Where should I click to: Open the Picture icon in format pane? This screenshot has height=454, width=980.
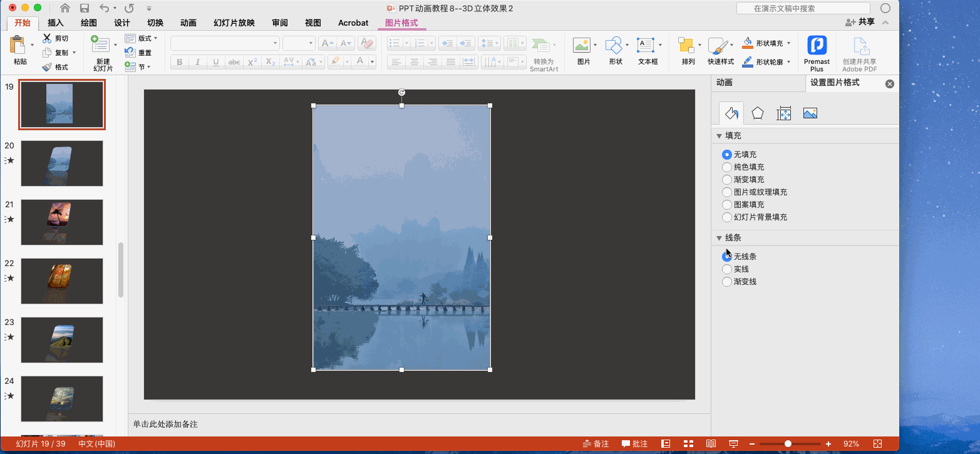click(x=810, y=113)
